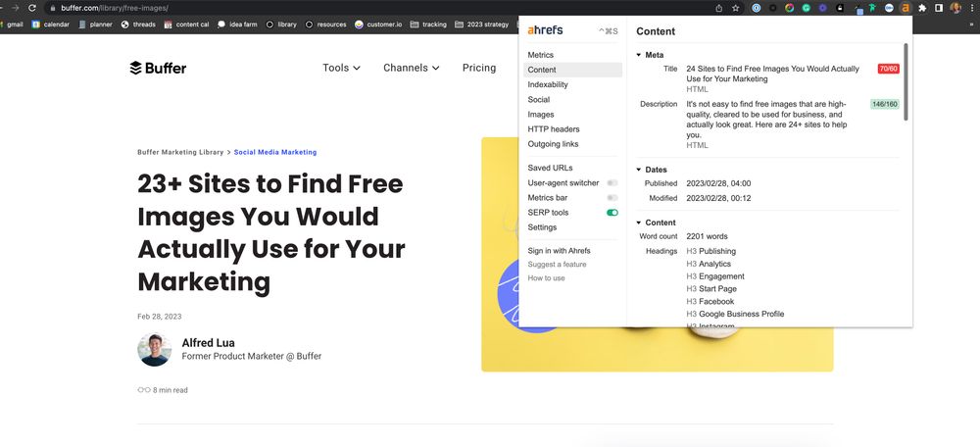This screenshot has height=447, width=980.
Task: Bookmark this page with the star icon
Action: click(x=736, y=8)
